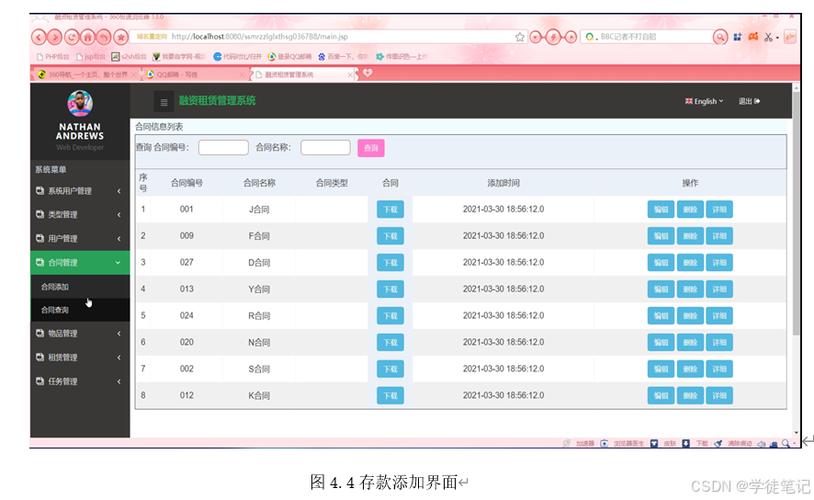Expand the 系统用户管理 sidebar menu
The image size is (814, 500).
pos(80,191)
